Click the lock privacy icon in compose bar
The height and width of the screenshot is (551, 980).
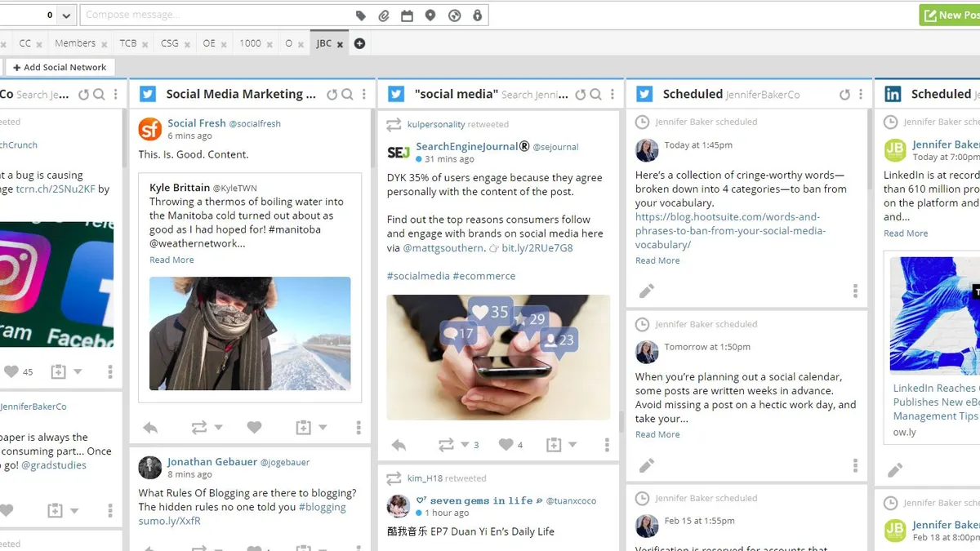tap(477, 16)
